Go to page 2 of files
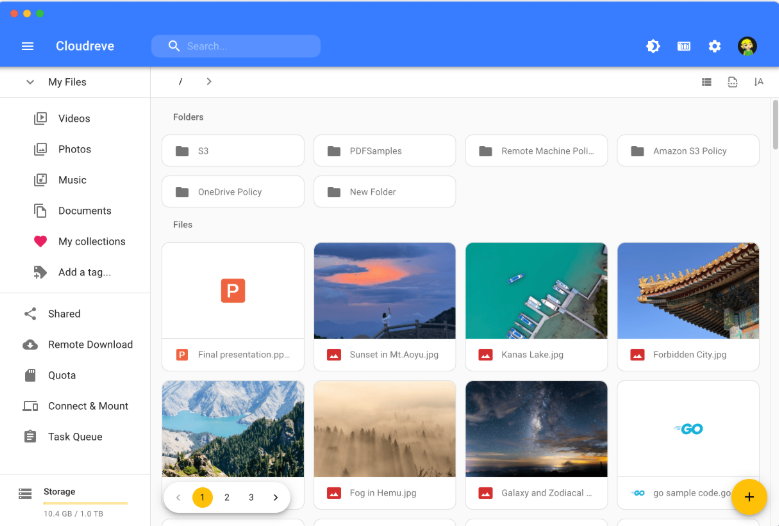Viewport: 779px width, 526px height. click(227, 497)
